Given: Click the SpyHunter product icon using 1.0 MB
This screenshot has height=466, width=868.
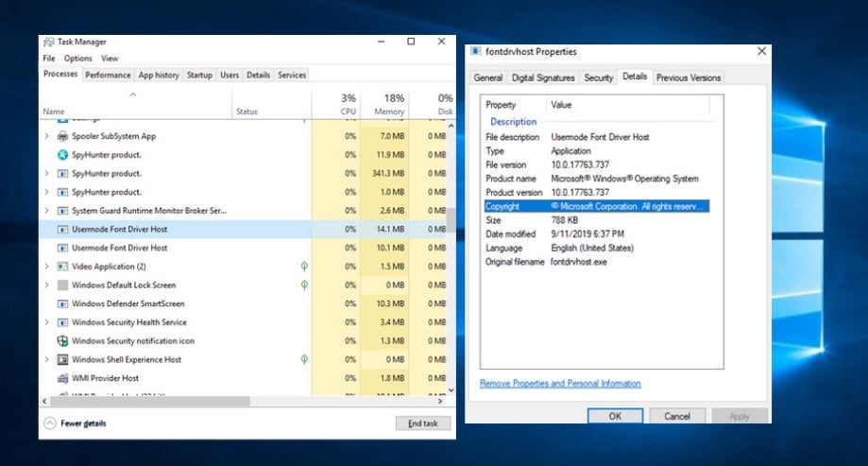Looking at the screenshot, I should (x=62, y=192).
